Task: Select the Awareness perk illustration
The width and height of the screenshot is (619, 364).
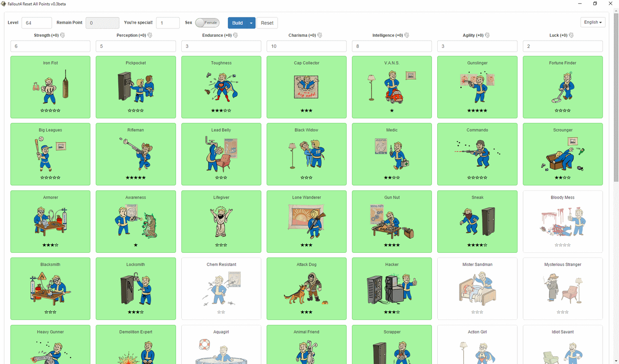Action: coord(136,221)
